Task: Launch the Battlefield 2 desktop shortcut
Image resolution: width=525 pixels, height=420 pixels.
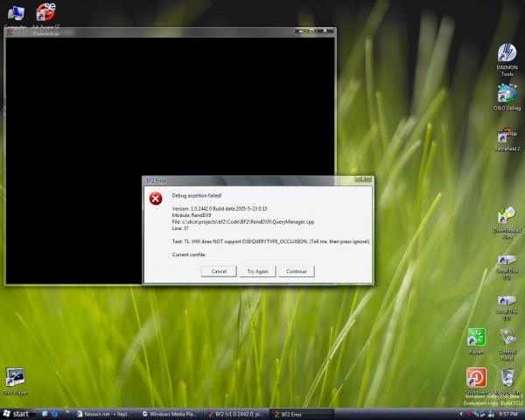Action: tap(507, 139)
